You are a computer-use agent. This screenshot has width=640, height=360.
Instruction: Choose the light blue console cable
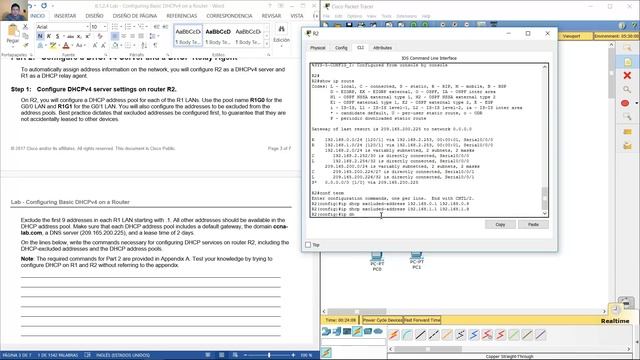[407, 335]
